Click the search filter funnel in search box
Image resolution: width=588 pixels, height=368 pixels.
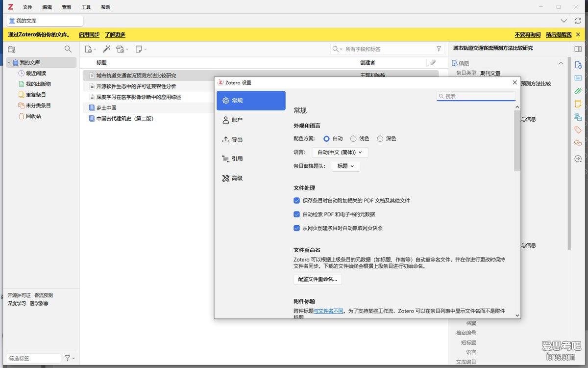[439, 49]
